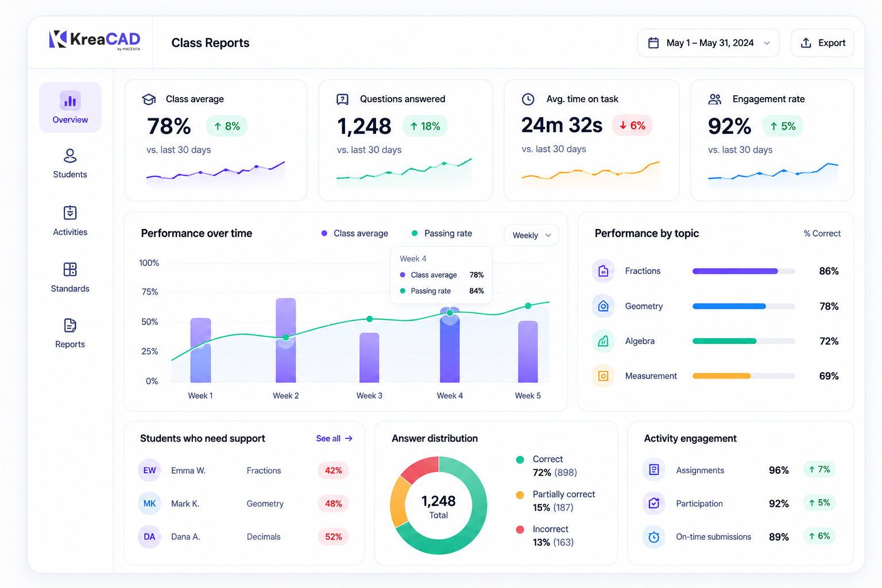
Task: Click Mark's 48% score badge
Action: [x=333, y=504]
